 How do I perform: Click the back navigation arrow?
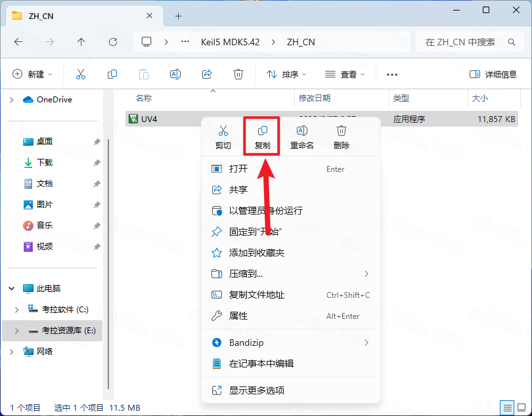(x=18, y=41)
